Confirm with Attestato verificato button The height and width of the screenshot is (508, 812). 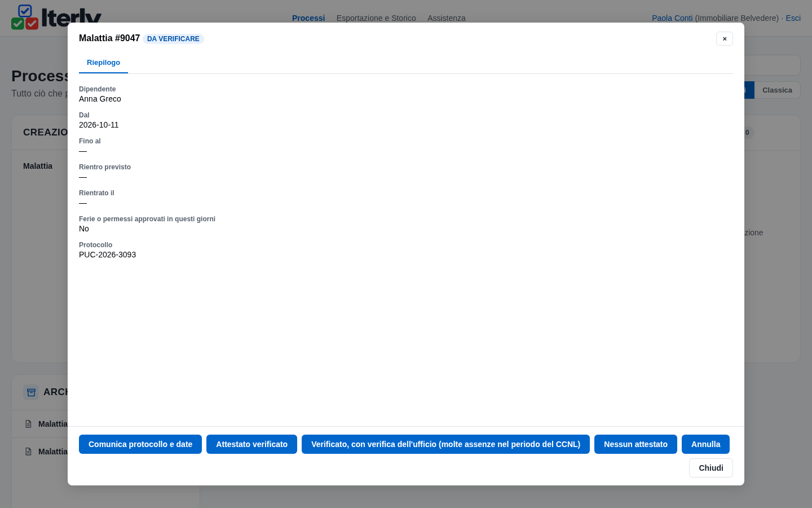[251, 444]
